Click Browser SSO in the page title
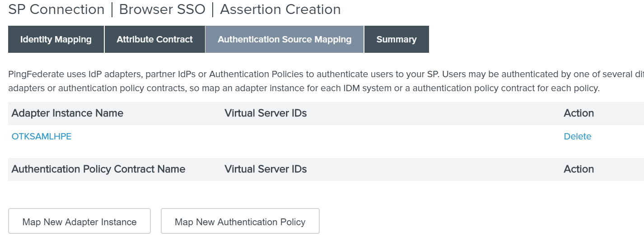Screen dimensions: 644x241 tap(162, 9)
